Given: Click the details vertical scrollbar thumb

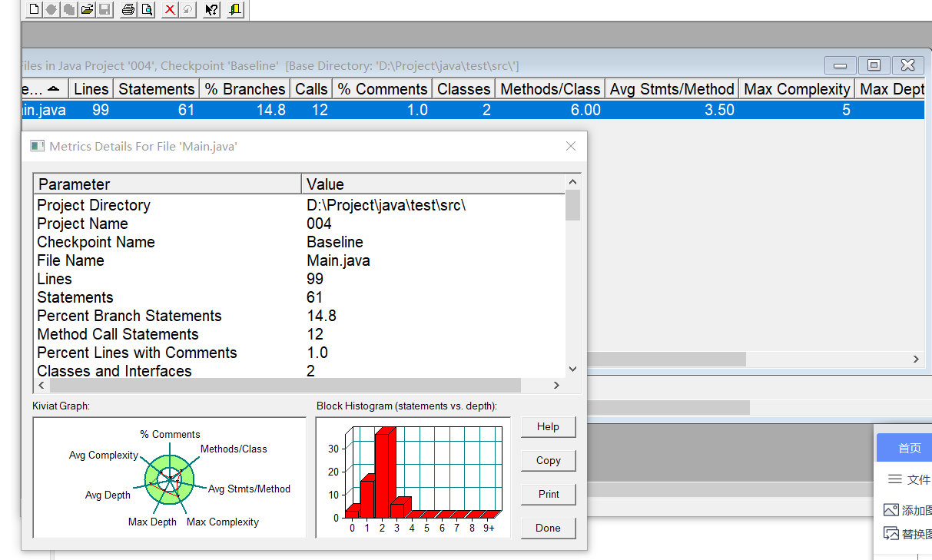Looking at the screenshot, I should click(572, 205).
